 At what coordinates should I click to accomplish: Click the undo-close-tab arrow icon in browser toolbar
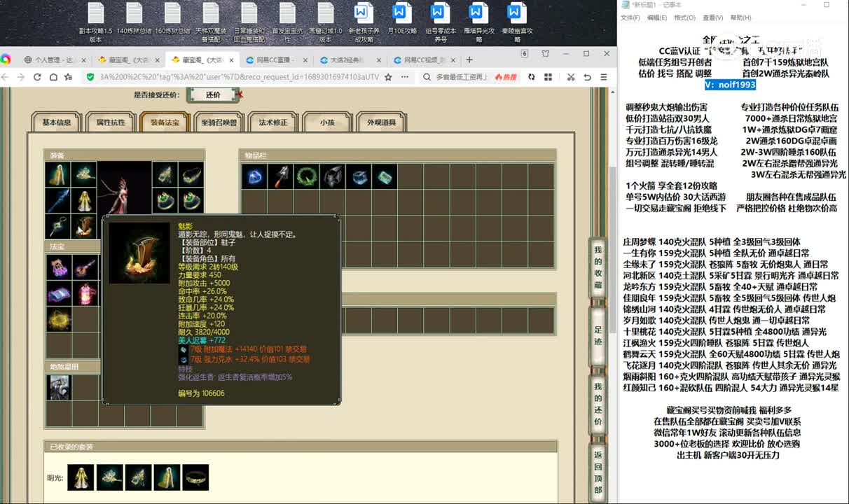588,77
